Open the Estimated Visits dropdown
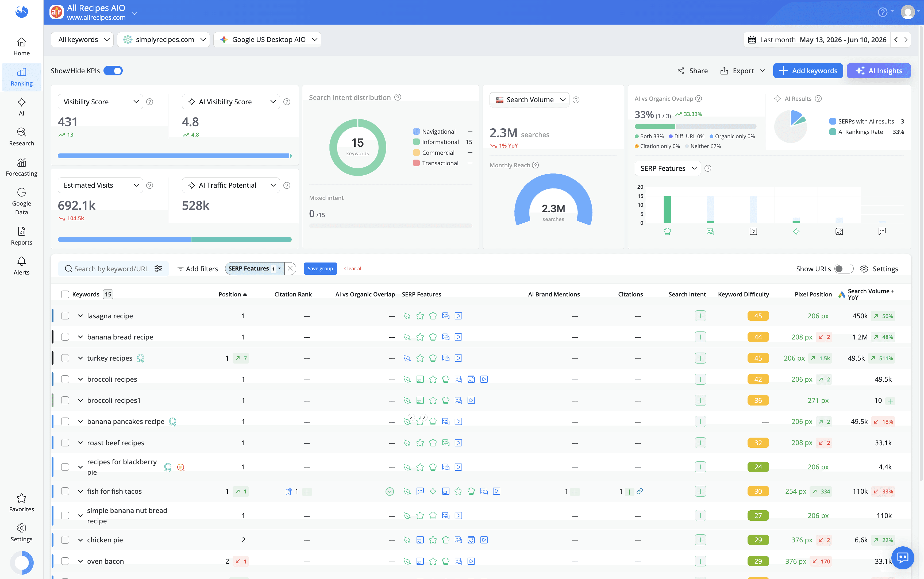The width and height of the screenshot is (924, 579). pyautogui.click(x=100, y=185)
